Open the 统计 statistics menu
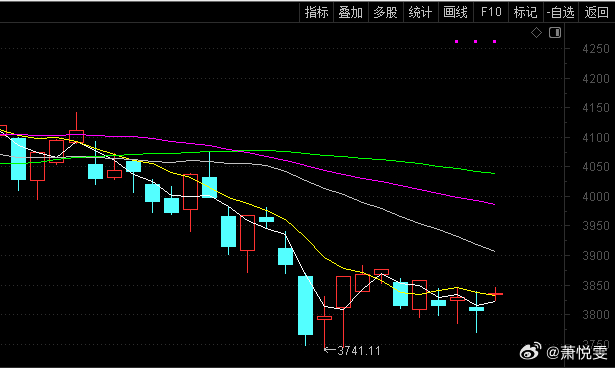 [x=420, y=12]
